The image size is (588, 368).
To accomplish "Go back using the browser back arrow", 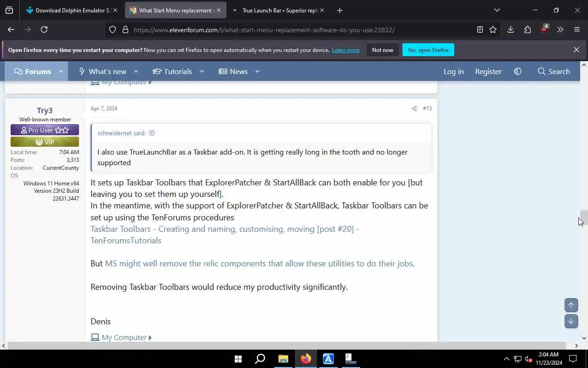I will (x=11, y=29).
